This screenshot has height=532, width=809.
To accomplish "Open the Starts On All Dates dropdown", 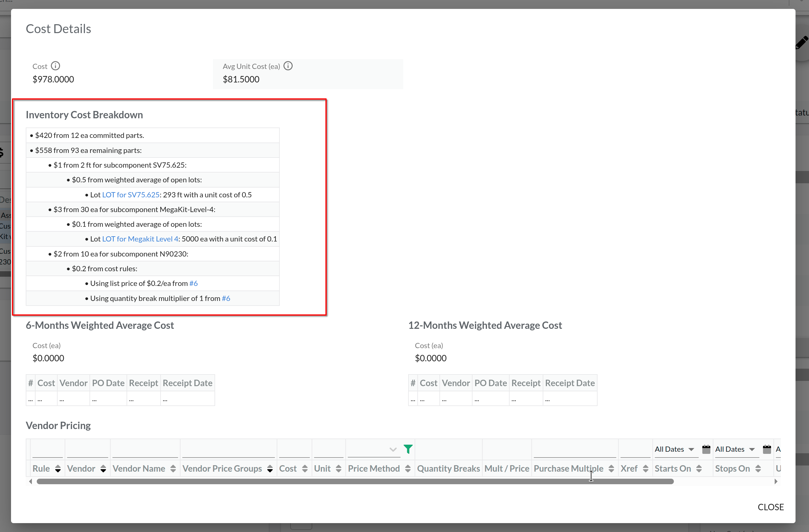I will point(691,449).
